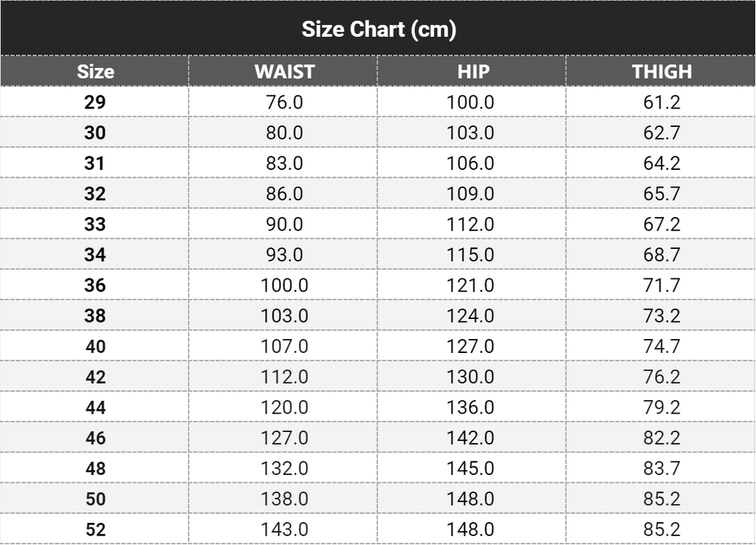The width and height of the screenshot is (756, 545).
Task: Click the Size Chart (cm) title
Action: tap(378, 30)
